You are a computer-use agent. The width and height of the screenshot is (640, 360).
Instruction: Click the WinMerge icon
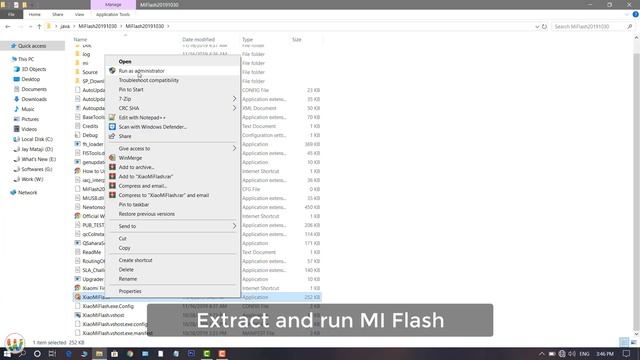112,158
